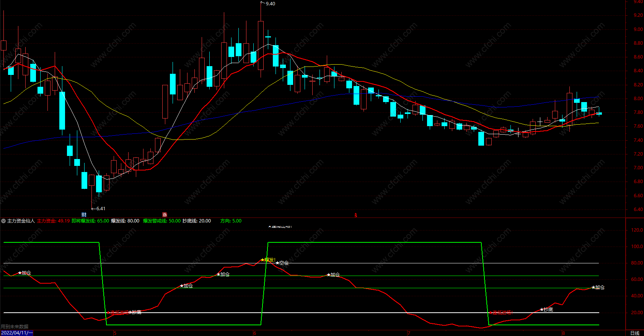Click the rightmost 加仓 star signal
The width and height of the screenshot is (644, 336).
click(x=598, y=287)
